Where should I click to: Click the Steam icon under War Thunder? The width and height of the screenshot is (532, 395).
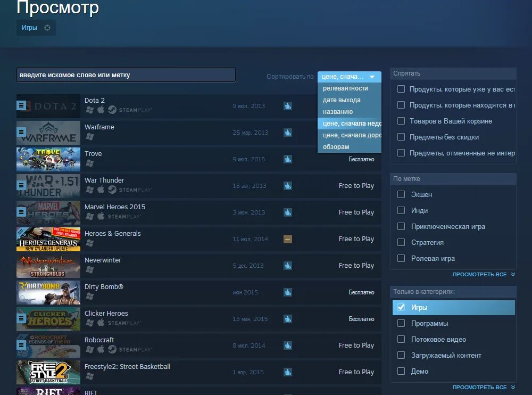click(x=112, y=190)
